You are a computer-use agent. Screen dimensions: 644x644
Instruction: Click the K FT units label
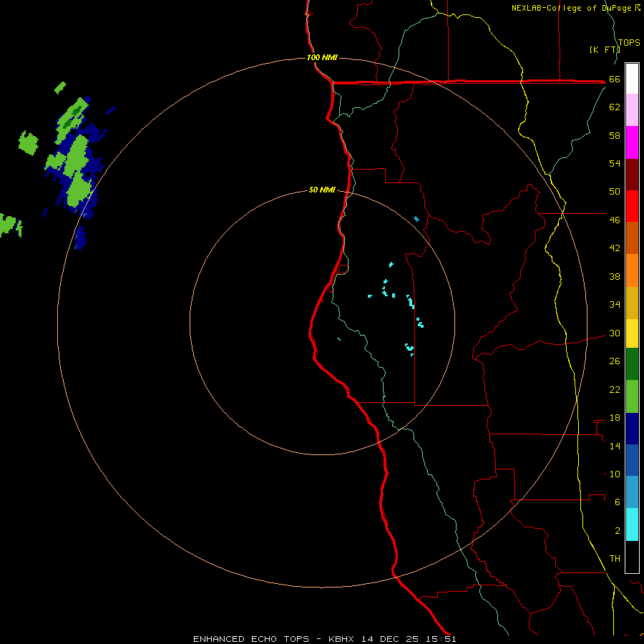(x=605, y=49)
